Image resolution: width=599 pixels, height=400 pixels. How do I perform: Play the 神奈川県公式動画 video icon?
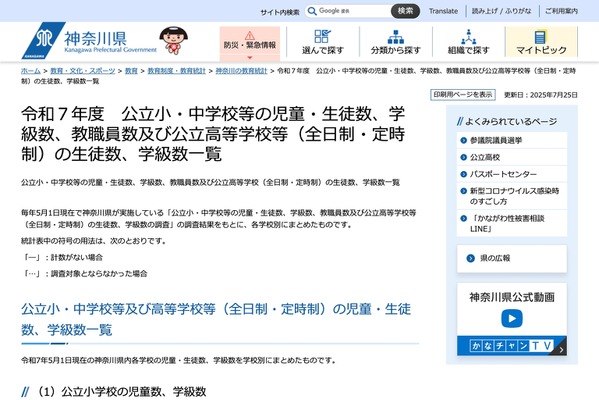(x=512, y=318)
